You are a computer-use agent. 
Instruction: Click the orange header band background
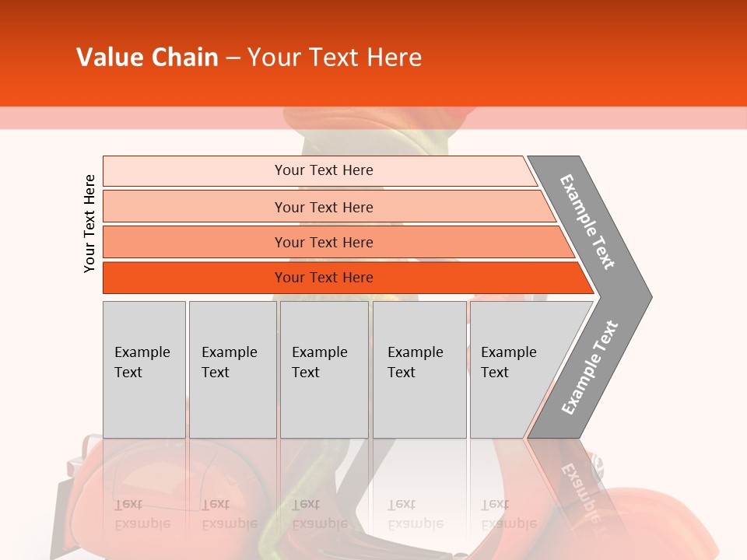coord(584,54)
